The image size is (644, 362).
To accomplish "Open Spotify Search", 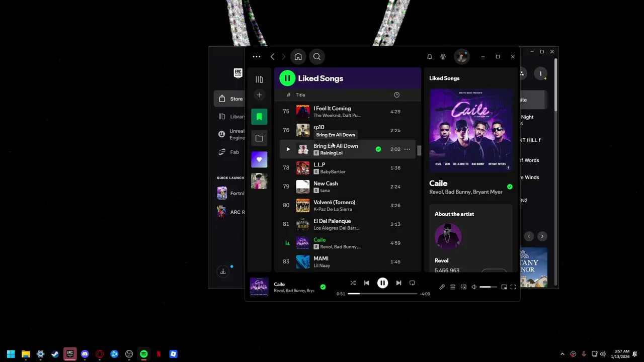I will coord(317,57).
